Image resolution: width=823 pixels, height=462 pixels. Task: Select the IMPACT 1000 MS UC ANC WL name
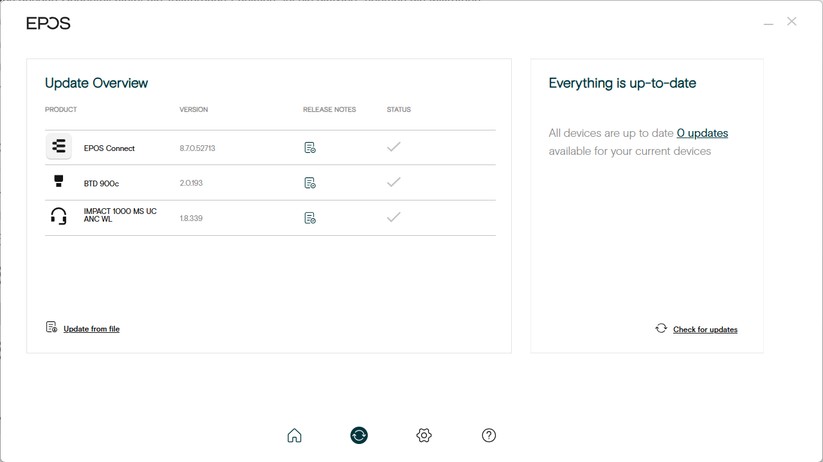120,215
